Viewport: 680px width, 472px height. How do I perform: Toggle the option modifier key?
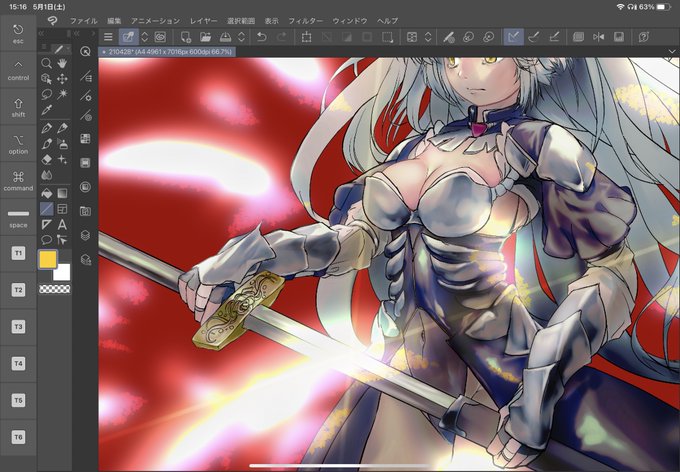[x=18, y=144]
